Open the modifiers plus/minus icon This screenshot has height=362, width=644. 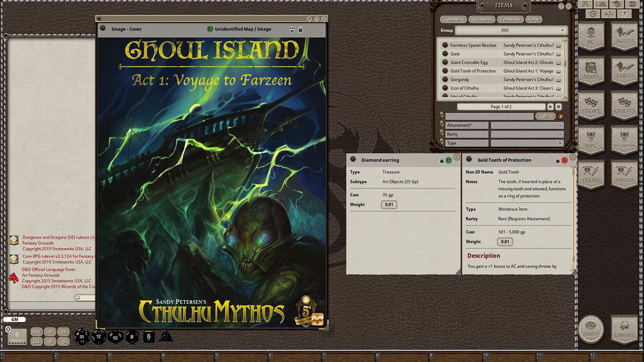pos(608,14)
